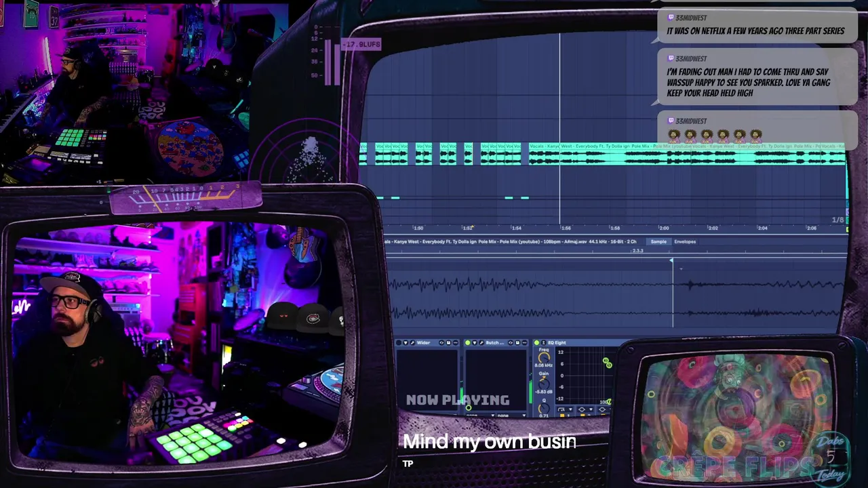Select EQ Eight filter node 7
This screenshot has height=488, width=868.
click(x=609, y=401)
